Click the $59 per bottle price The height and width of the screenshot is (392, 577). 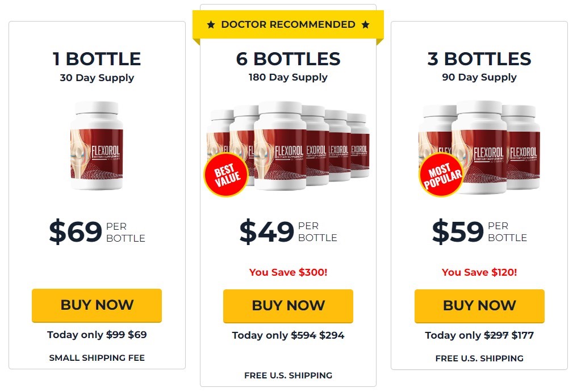[x=479, y=231]
